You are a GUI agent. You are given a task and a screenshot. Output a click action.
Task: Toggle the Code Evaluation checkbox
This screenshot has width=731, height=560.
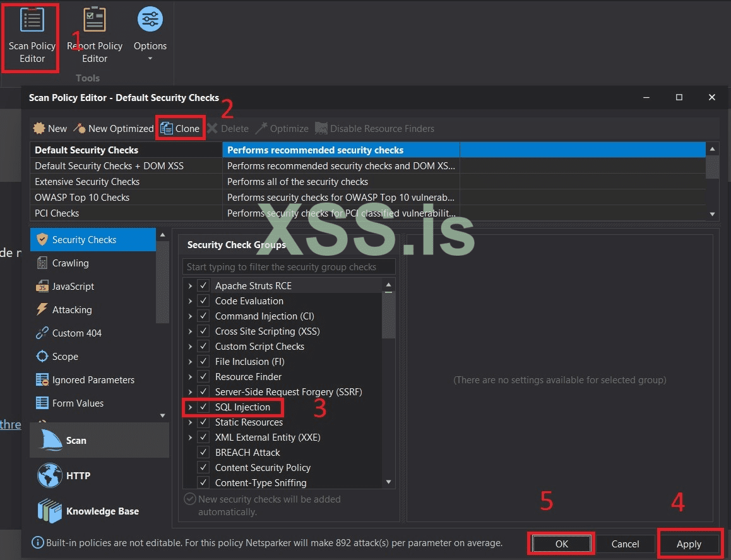(203, 301)
